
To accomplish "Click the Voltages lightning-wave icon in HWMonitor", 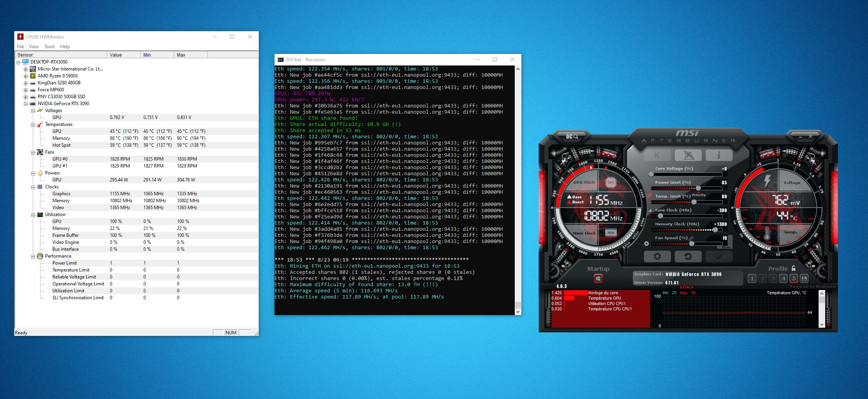I will (40, 111).
